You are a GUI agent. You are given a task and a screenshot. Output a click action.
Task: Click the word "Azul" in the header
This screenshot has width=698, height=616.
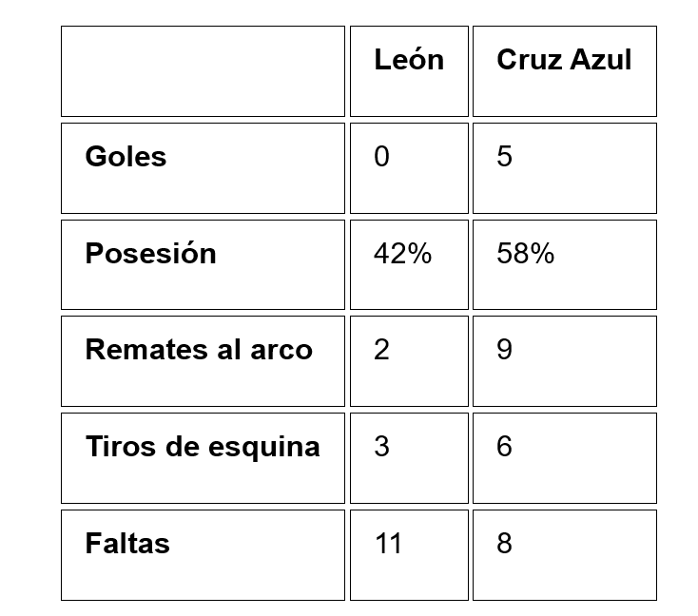coord(601,60)
